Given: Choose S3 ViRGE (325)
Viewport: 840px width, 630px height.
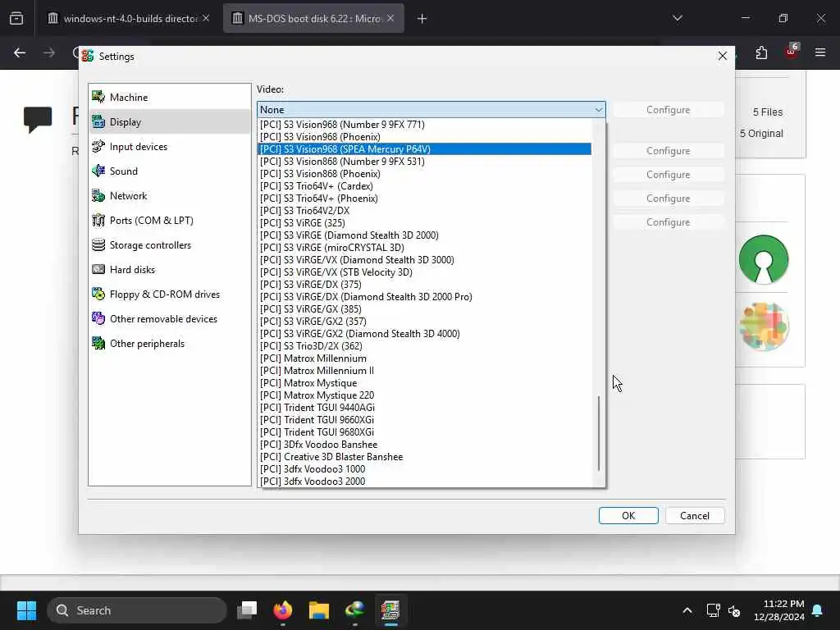Looking at the screenshot, I should pyautogui.click(x=424, y=223).
